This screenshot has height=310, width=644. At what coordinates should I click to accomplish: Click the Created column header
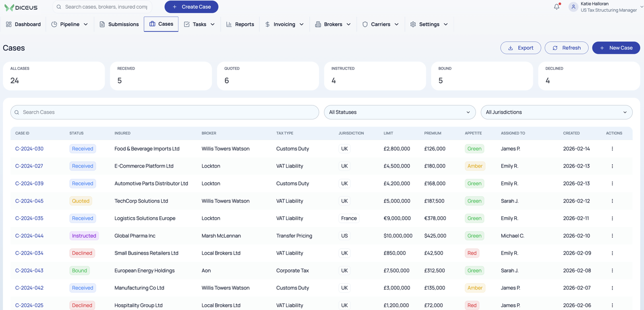pyautogui.click(x=571, y=133)
